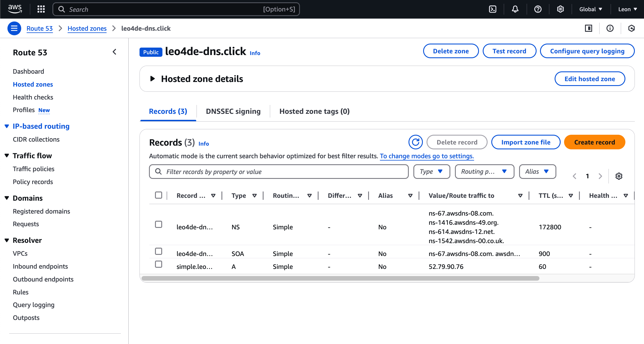
Task: Toggle the blue hamburger navigation menu
Action: click(x=14, y=28)
